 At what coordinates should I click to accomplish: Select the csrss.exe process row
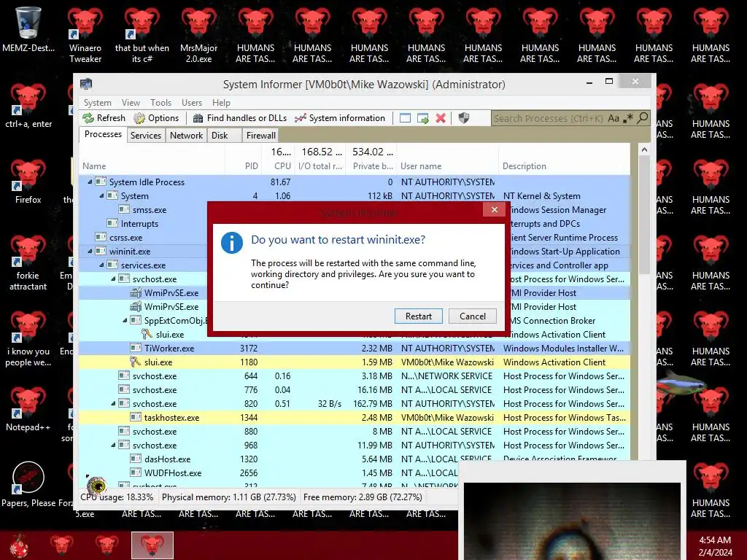coord(143,237)
